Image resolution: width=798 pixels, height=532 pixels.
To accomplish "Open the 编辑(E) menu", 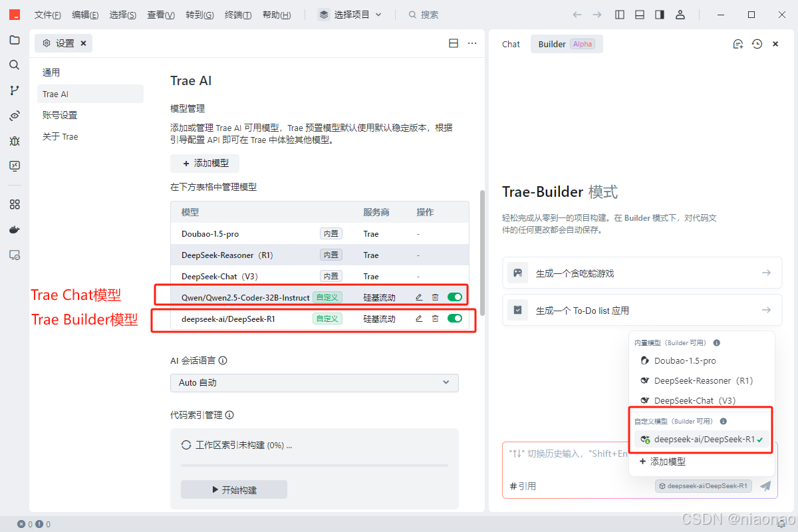I will pyautogui.click(x=85, y=15).
